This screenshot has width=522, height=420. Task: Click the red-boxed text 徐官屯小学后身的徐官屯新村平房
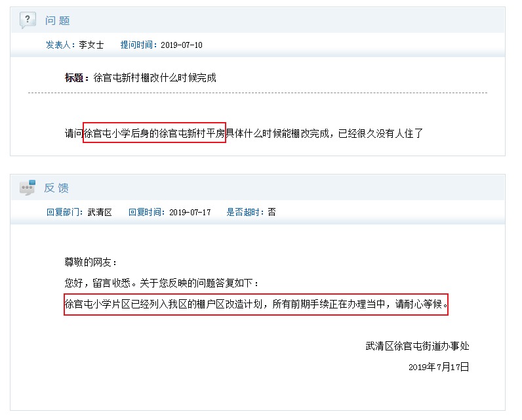[x=155, y=133]
